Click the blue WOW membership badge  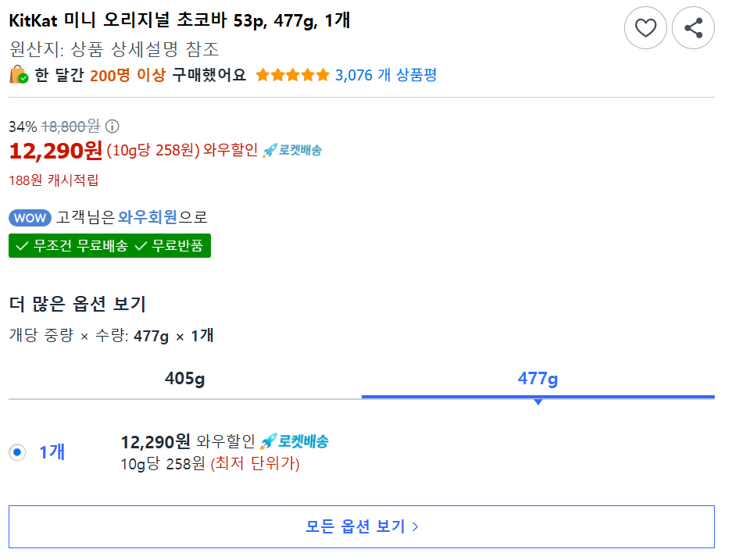point(30,217)
